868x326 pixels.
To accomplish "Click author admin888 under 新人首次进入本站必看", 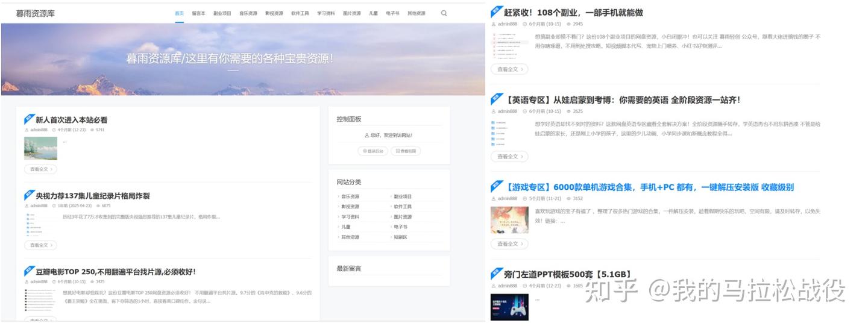I will (x=39, y=130).
